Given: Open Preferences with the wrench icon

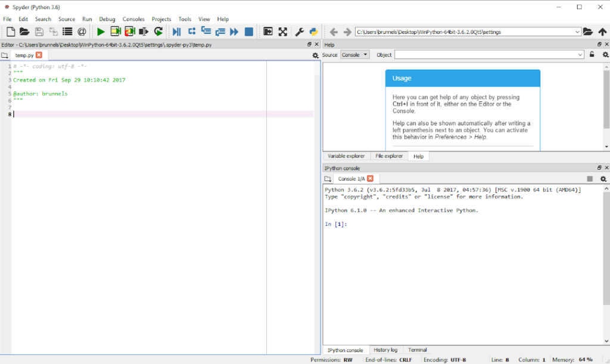Looking at the screenshot, I should (299, 32).
